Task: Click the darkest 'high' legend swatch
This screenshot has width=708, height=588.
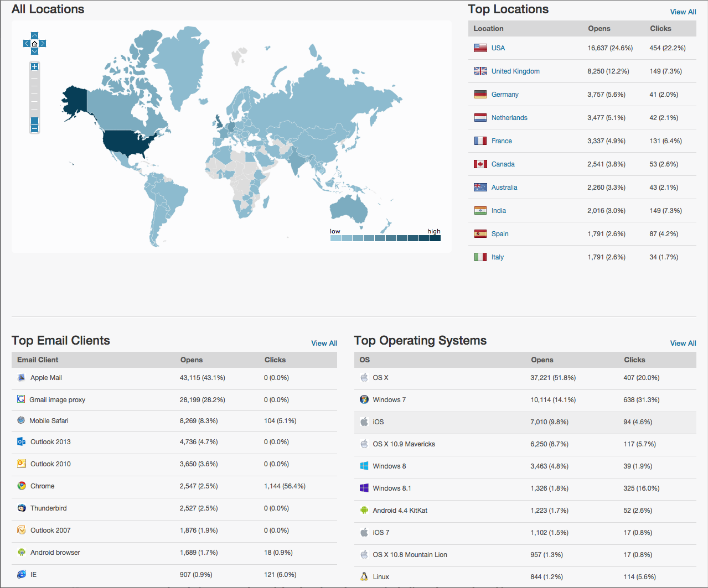Action: pyautogui.click(x=435, y=238)
